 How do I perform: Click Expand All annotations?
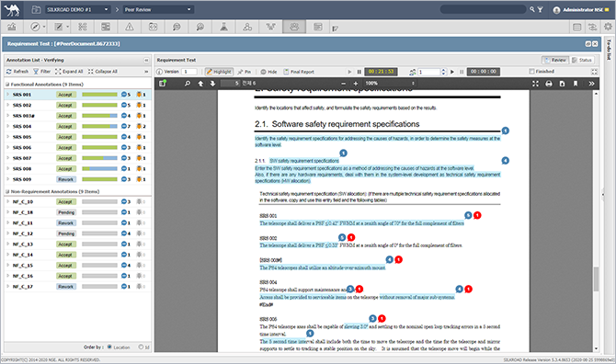click(x=69, y=72)
